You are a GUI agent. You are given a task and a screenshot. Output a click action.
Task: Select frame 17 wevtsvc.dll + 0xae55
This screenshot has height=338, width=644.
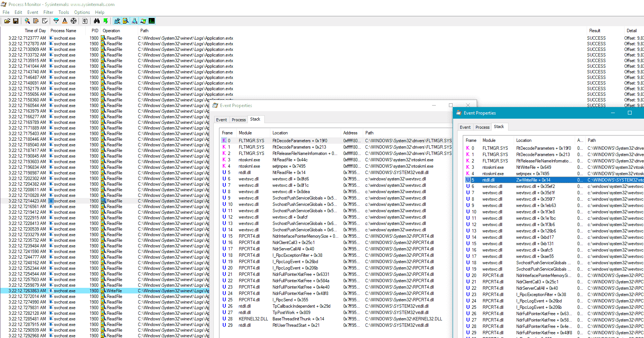pyautogui.click(x=554, y=256)
